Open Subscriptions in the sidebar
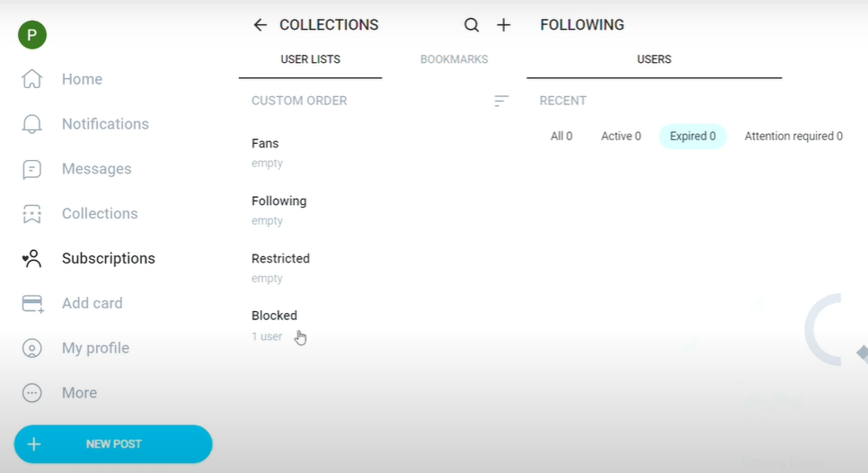 (109, 259)
